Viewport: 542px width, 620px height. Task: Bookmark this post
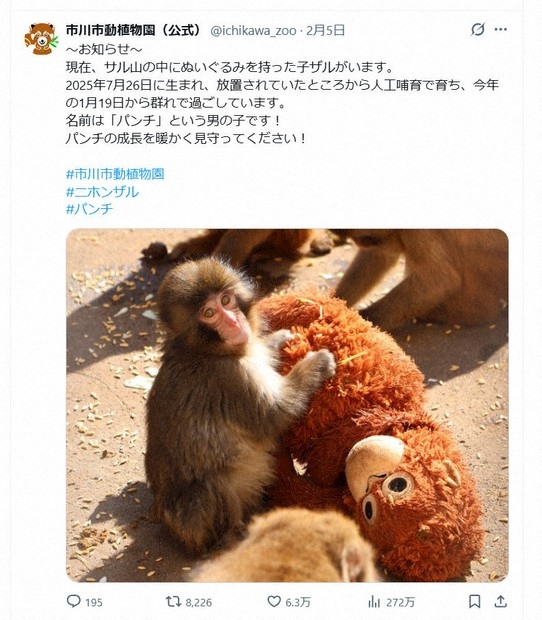click(x=474, y=601)
